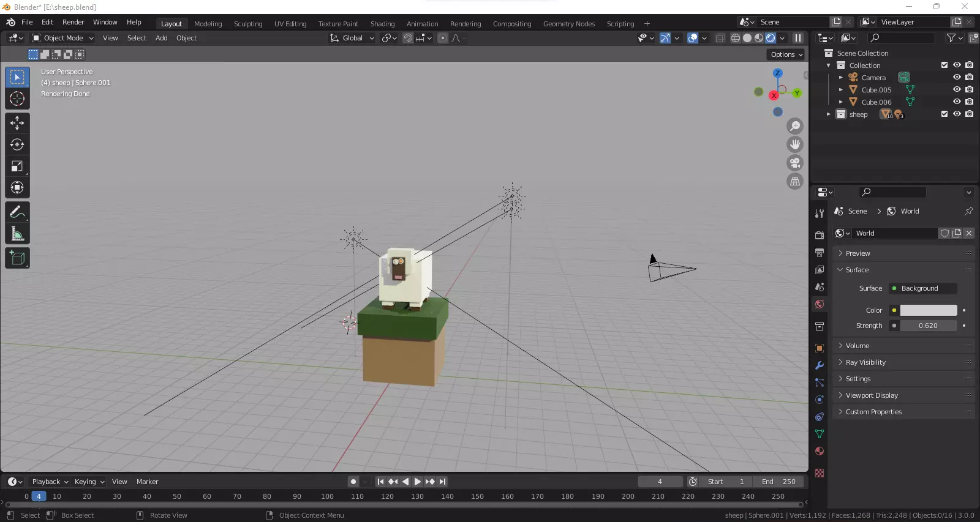The width and height of the screenshot is (980, 522).
Task: Collapse the Surface panel
Action: point(903,270)
